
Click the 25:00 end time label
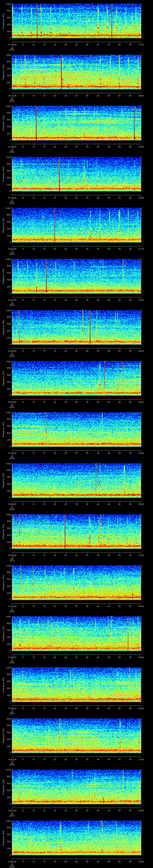click(141, 453)
